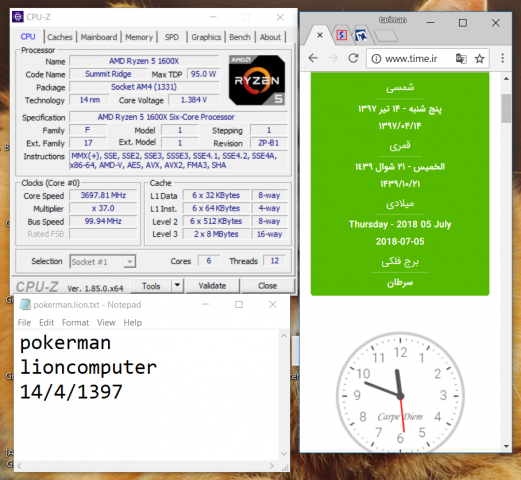Click the browser scroll down arrow
The width and height of the screenshot is (521, 480).
[x=506, y=446]
